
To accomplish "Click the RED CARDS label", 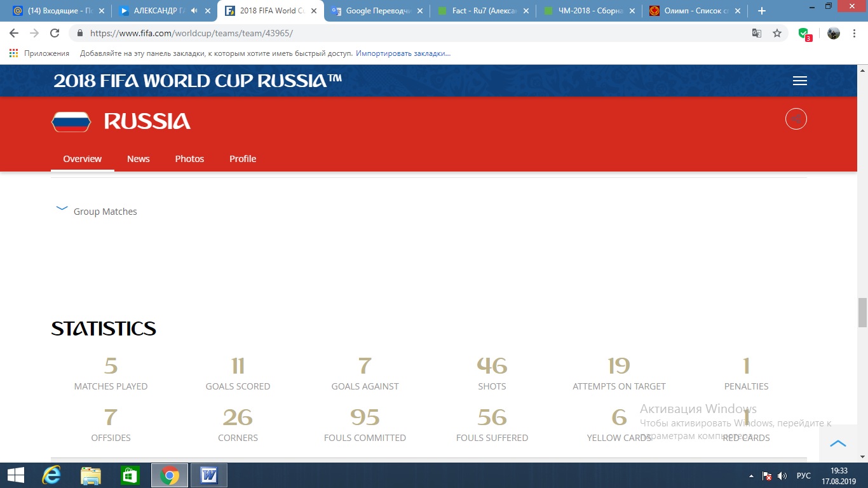I will (x=746, y=438).
